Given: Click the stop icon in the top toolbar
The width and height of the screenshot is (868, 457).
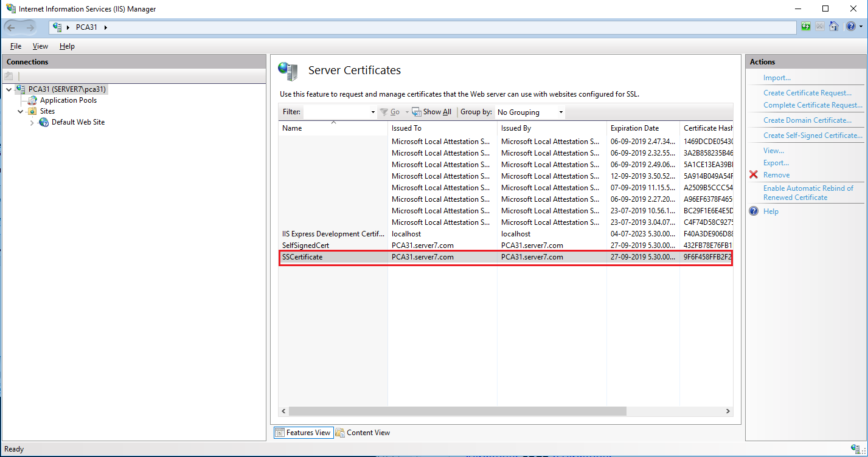Looking at the screenshot, I should click(820, 27).
